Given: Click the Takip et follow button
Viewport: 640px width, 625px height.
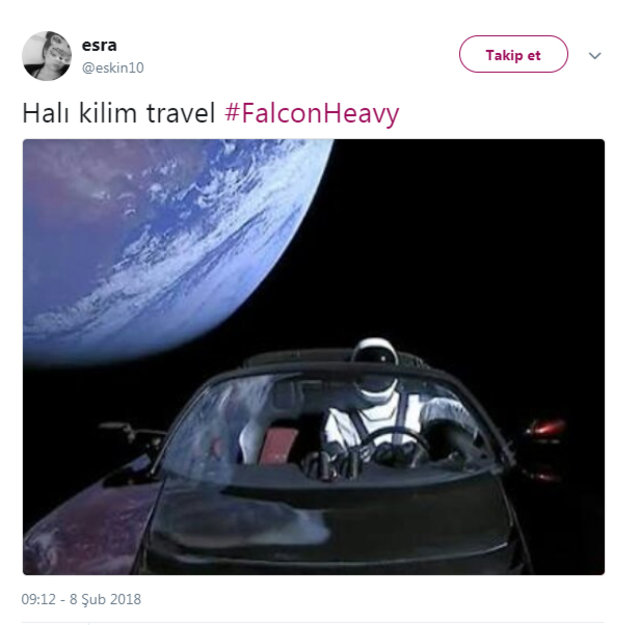Looking at the screenshot, I should click(513, 54).
